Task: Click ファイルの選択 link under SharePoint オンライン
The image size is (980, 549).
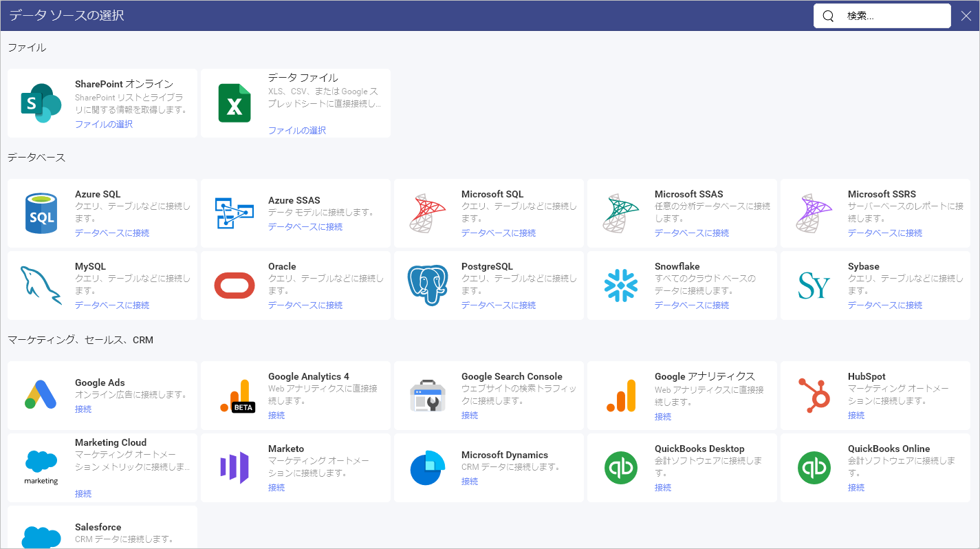Action: (x=104, y=125)
